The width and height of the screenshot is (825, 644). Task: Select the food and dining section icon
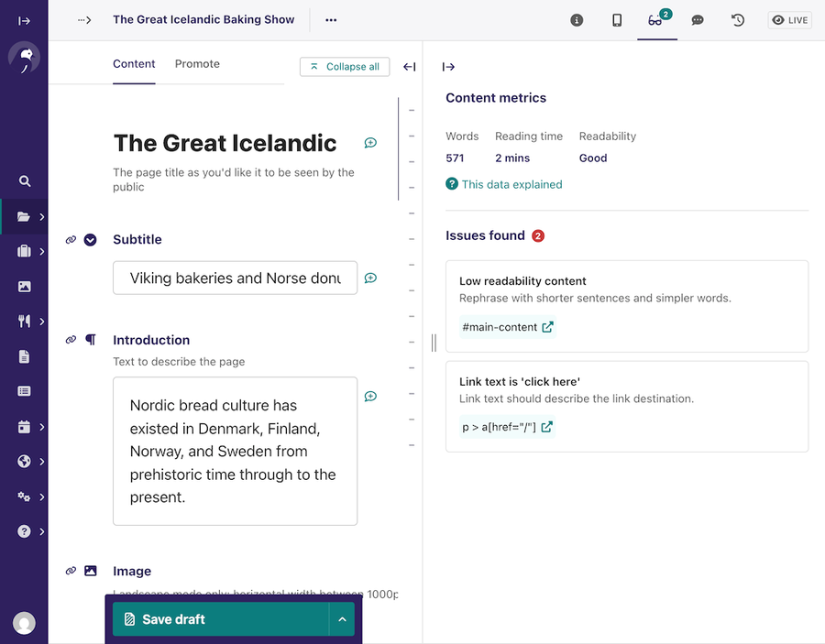[x=23, y=320]
